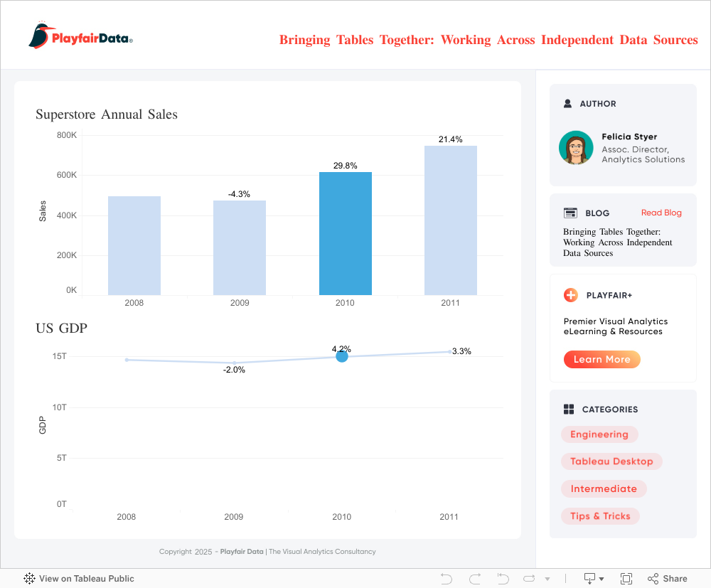711x588 pixels.
Task: Click the Redo arrow in the toolbar
Action: 475,579
